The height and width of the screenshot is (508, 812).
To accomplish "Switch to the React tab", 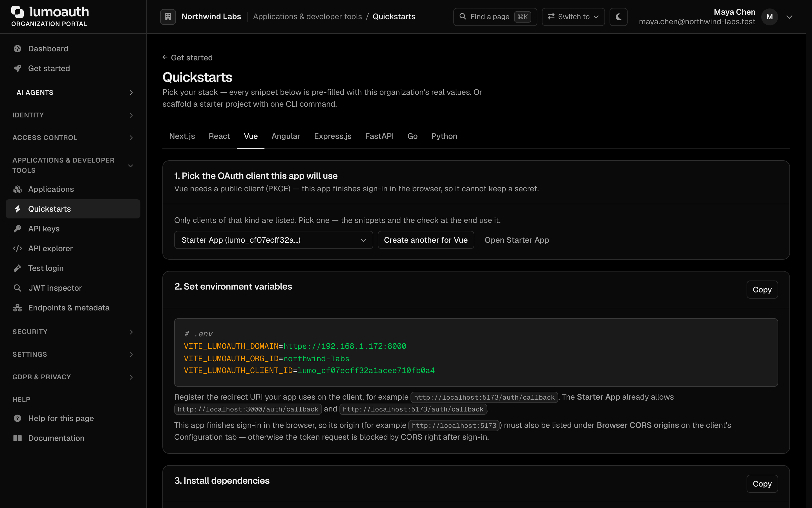I will (x=219, y=136).
